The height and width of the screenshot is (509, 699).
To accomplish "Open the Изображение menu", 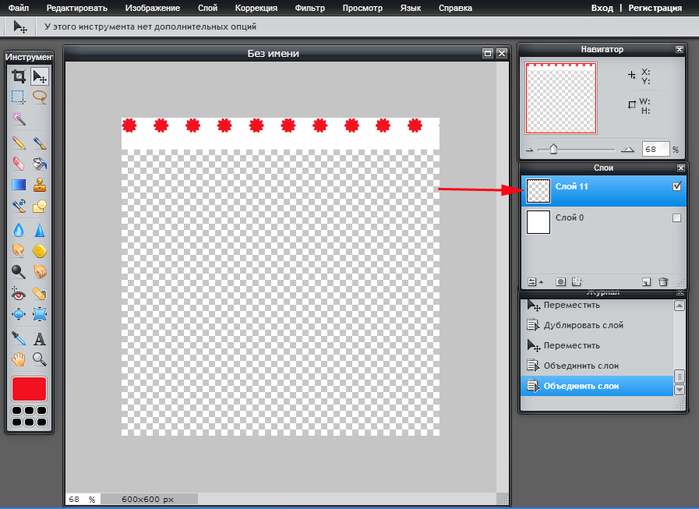I will 152,8.
